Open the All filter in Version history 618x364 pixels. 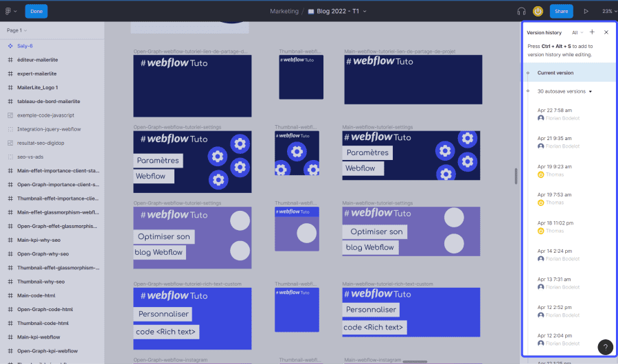(x=577, y=32)
